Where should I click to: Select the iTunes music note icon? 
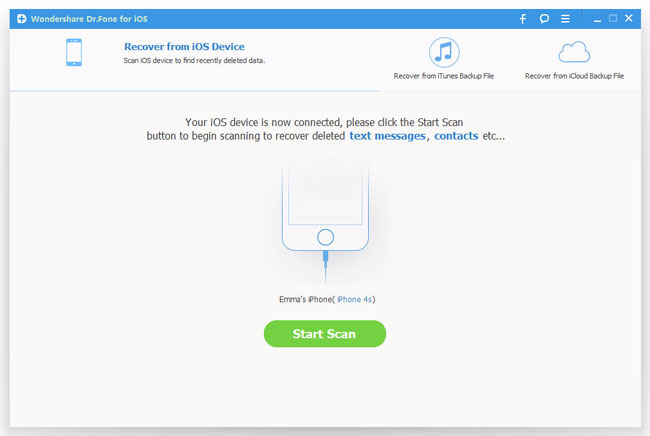tap(443, 53)
